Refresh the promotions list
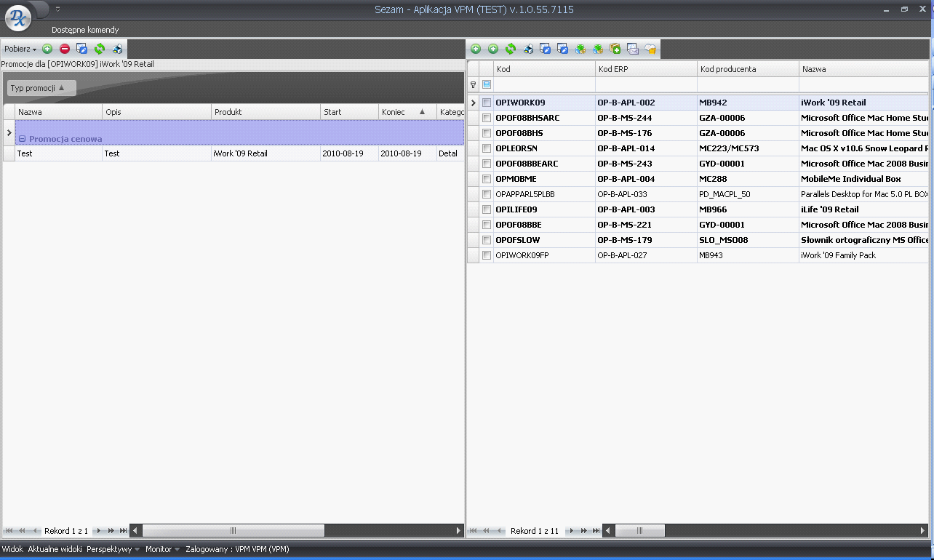This screenshot has width=934, height=560. pyautogui.click(x=100, y=49)
